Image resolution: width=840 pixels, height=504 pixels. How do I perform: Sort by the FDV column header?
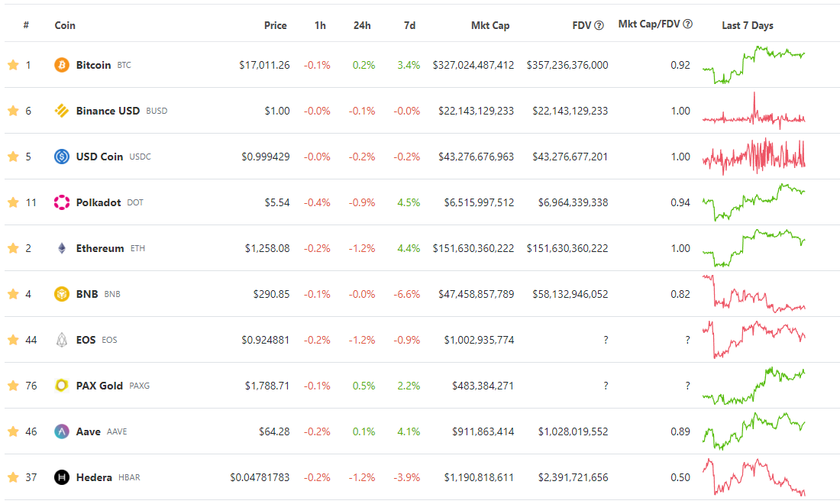click(x=581, y=25)
